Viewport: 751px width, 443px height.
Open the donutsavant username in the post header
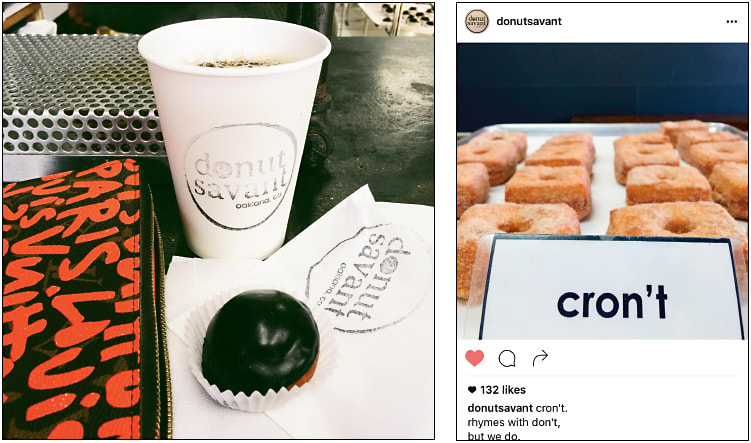pos(529,21)
